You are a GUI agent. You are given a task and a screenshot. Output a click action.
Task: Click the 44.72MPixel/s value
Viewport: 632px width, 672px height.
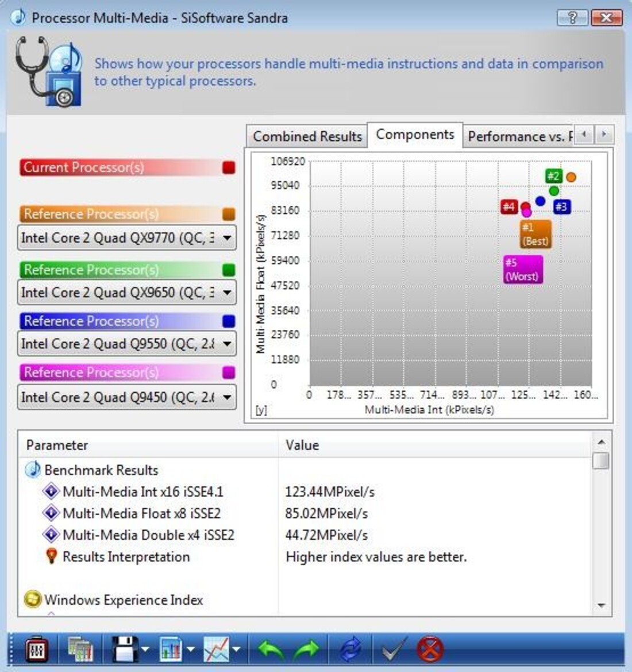(x=326, y=535)
